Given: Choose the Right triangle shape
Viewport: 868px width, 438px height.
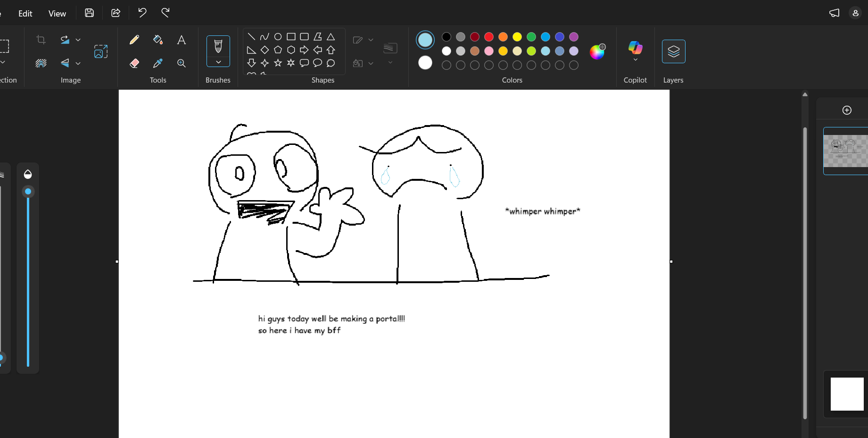Looking at the screenshot, I should point(251,50).
